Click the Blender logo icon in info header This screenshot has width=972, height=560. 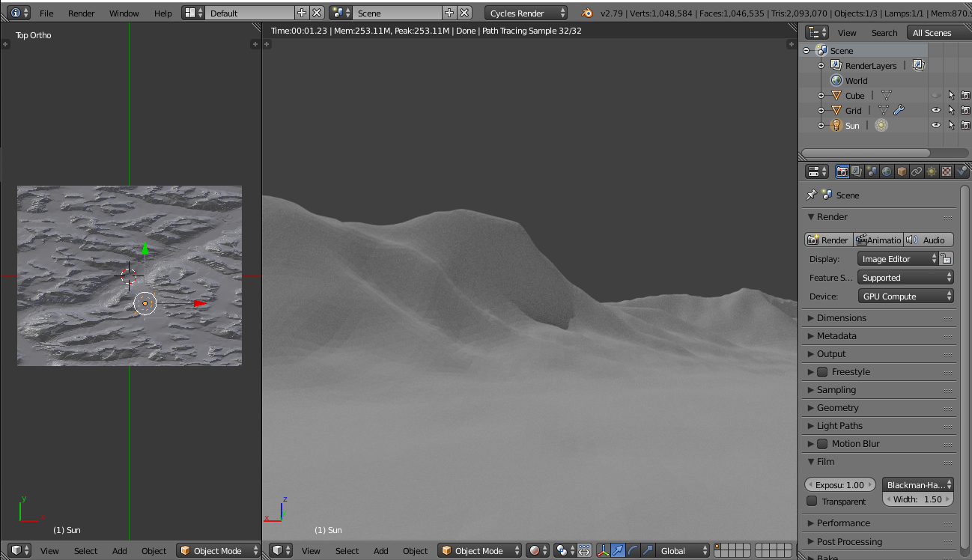pyautogui.click(x=587, y=13)
